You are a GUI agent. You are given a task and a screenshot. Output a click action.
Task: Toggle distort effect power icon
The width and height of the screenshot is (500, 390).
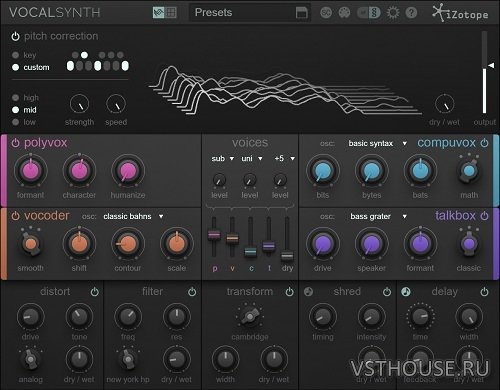coord(95,292)
